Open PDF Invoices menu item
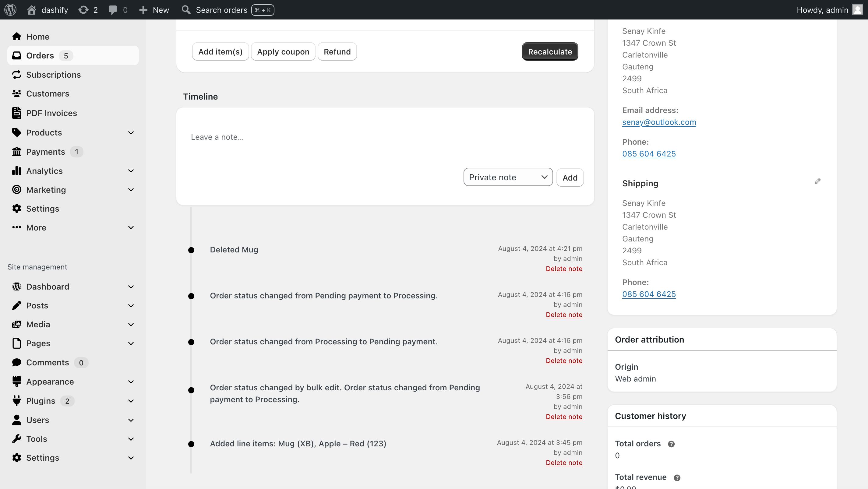The height and width of the screenshot is (489, 868). [x=51, y=113]
